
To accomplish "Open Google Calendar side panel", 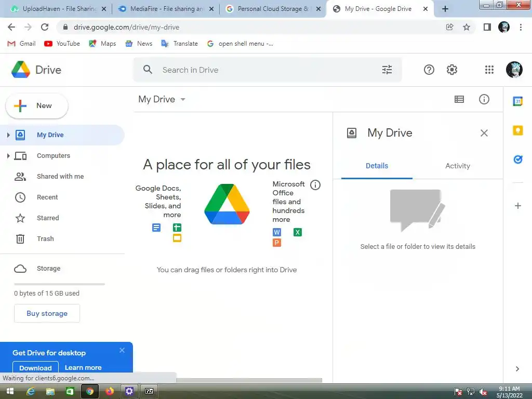I will click(517, 101).
